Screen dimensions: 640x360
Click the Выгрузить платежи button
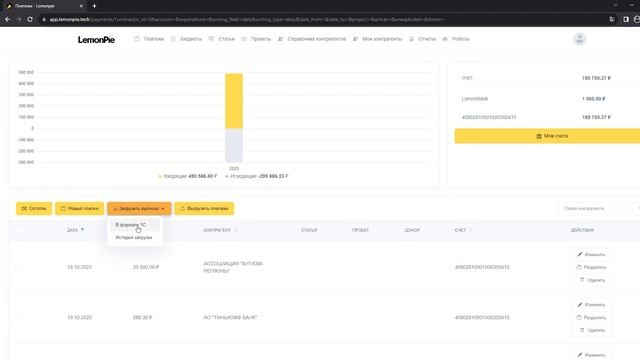click(204, 209)
